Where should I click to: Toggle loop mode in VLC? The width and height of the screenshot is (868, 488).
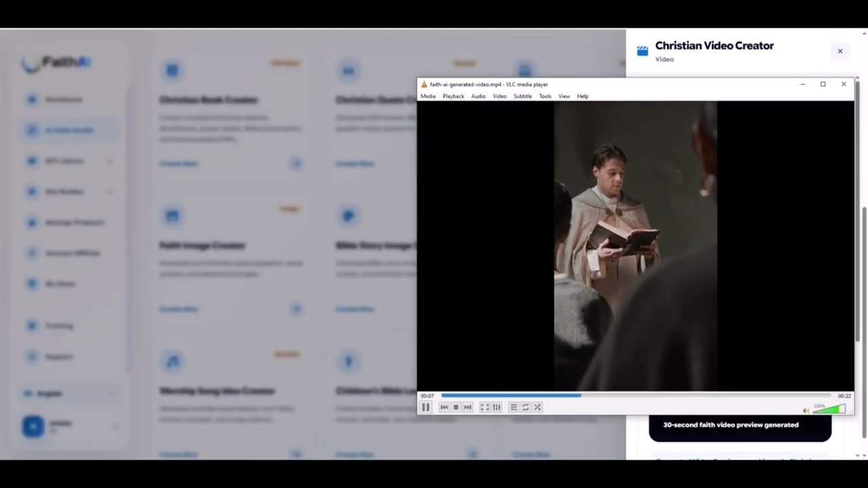coord(526,407)
